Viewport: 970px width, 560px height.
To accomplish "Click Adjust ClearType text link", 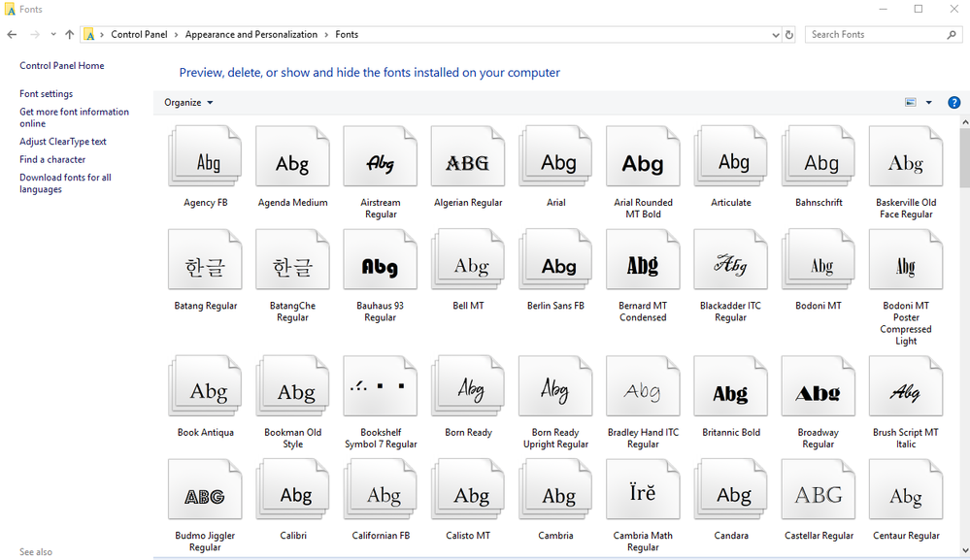I will 63,142.
